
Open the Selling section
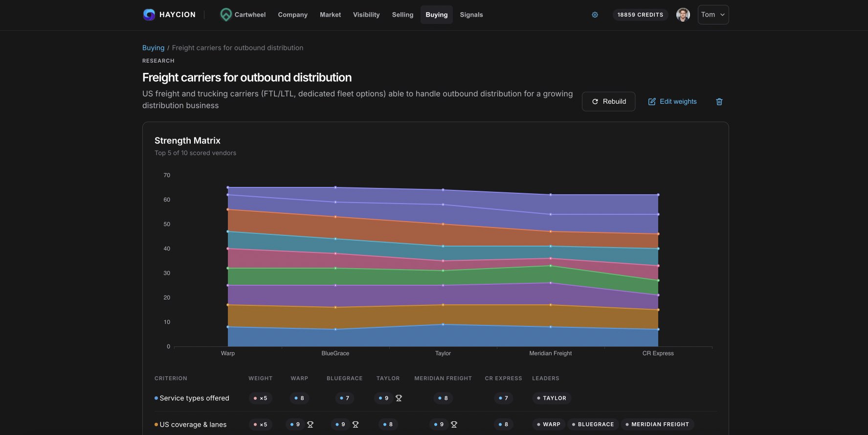point(402,15)
